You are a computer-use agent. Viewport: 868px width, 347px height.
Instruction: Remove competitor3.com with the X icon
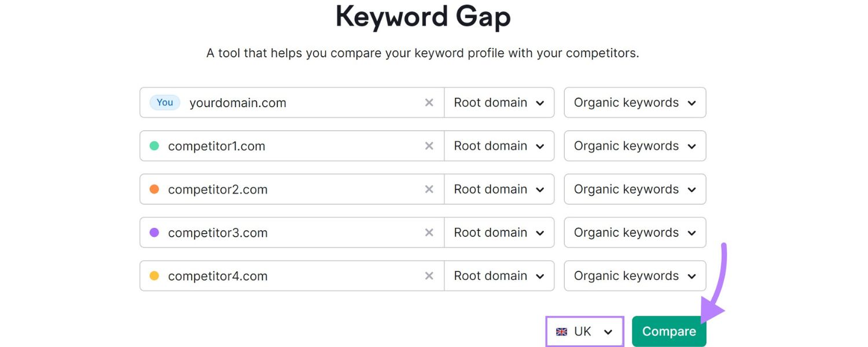429,232
